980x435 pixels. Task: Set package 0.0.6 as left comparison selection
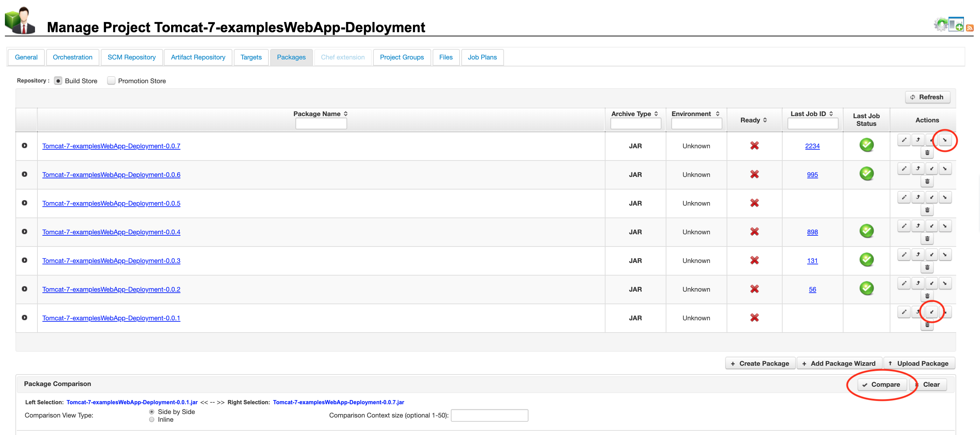[931, 169]
